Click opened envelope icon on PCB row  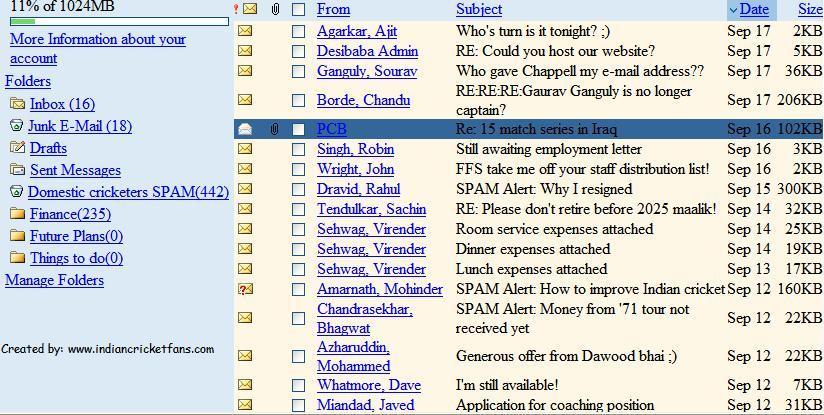click(x=246, y=129)
